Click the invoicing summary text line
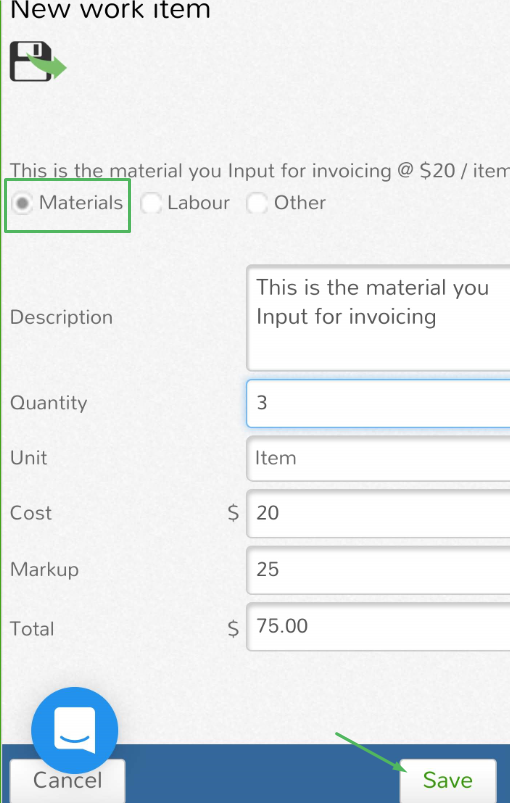The image size is (510, 803). pos(260,170)
